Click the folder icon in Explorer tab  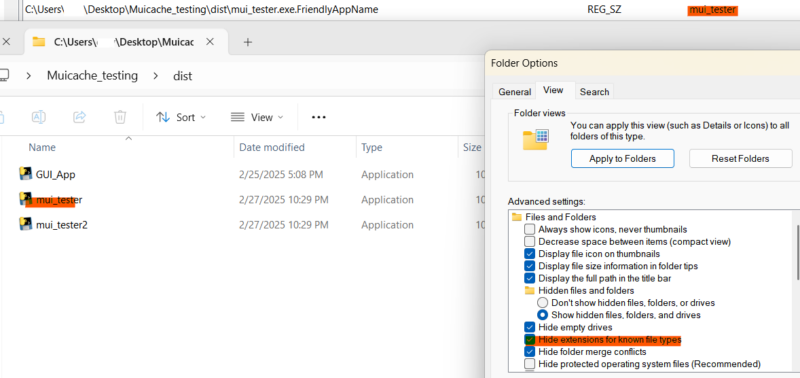tap(39, 42)
